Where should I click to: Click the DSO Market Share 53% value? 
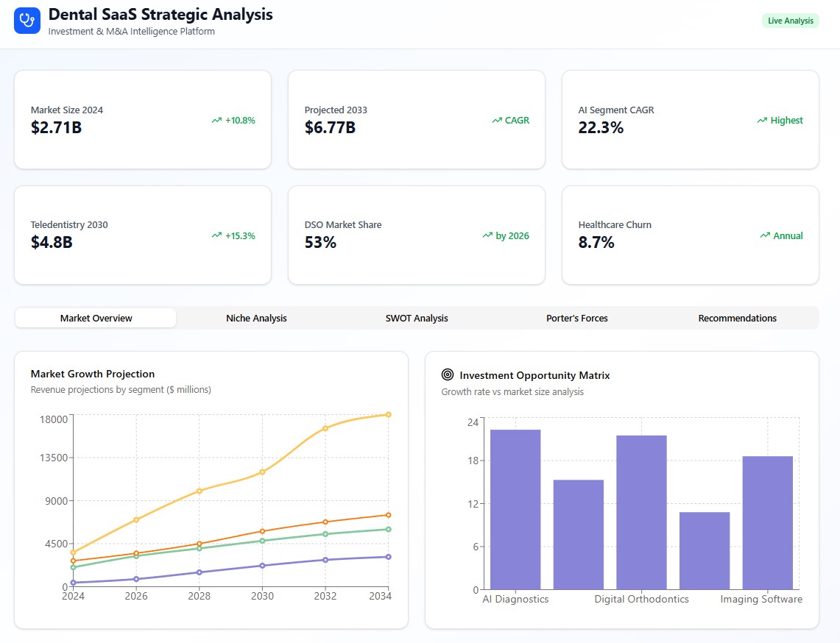[320, 243]
